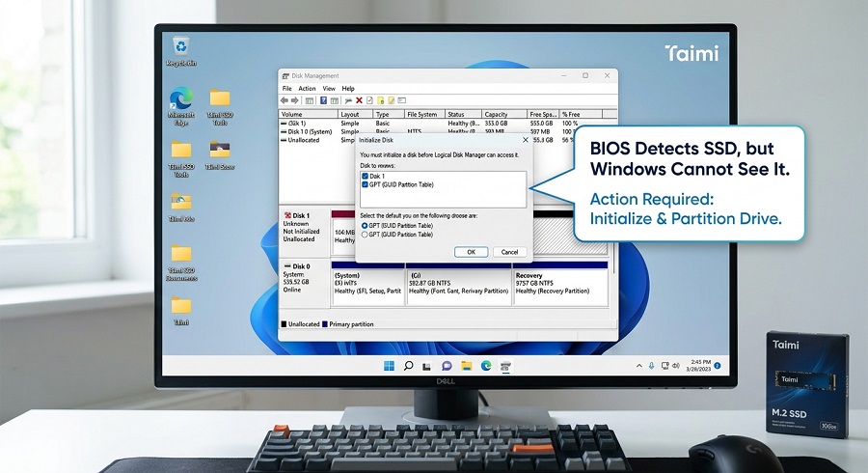The width and height of the screenshot is (868, 473).
Task: Click the yellow page with pencil toolbar icon
Action: click(391, 100)
